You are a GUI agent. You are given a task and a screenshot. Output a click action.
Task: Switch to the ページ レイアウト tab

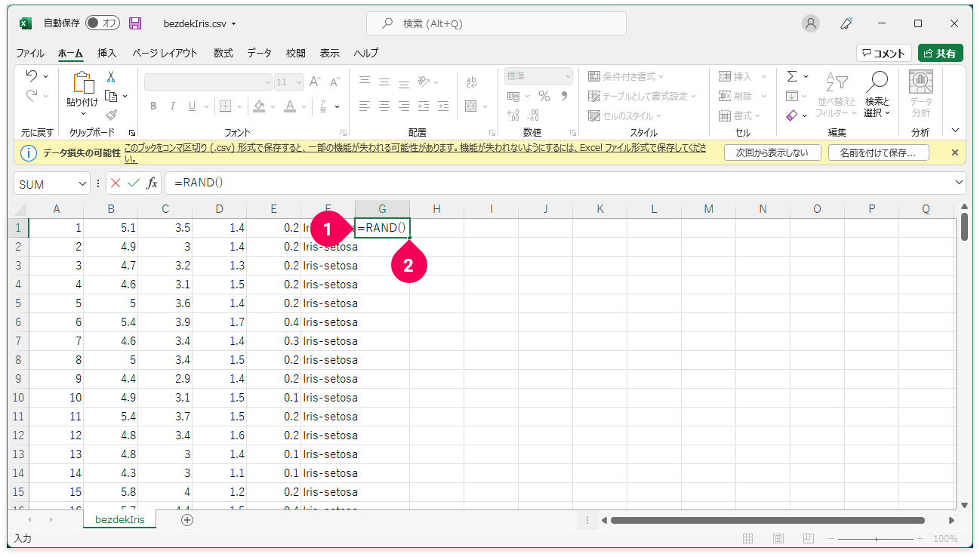point(165,53)
